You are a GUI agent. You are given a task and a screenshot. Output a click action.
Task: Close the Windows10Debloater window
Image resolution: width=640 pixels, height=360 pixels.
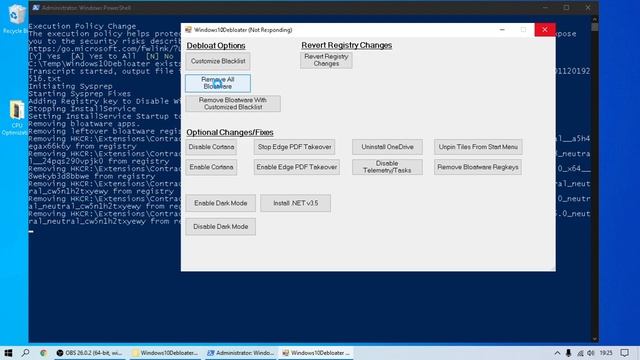click(544, 30)
